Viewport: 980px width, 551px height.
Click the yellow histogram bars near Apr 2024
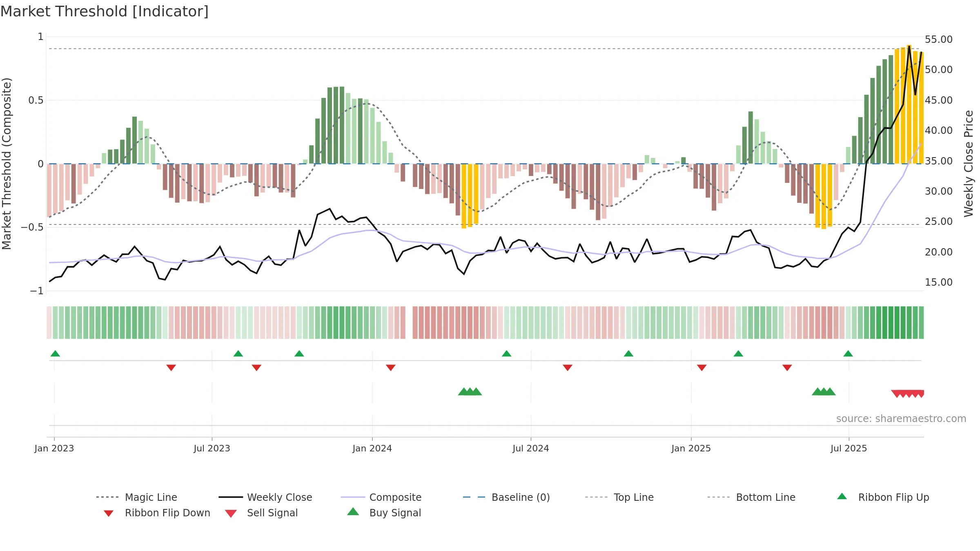point(470,196)
